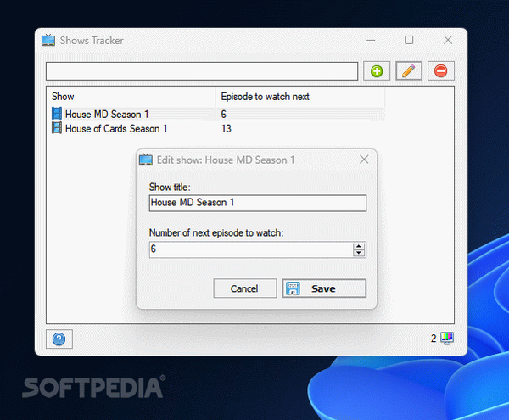
Task: Click the pencil edit show button
Action: 409,70
